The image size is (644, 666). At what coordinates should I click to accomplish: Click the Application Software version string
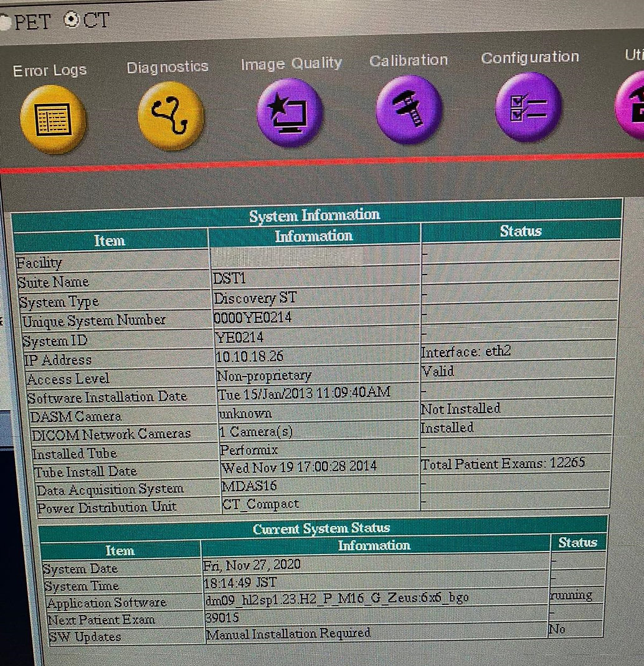[x=336, y=599]
